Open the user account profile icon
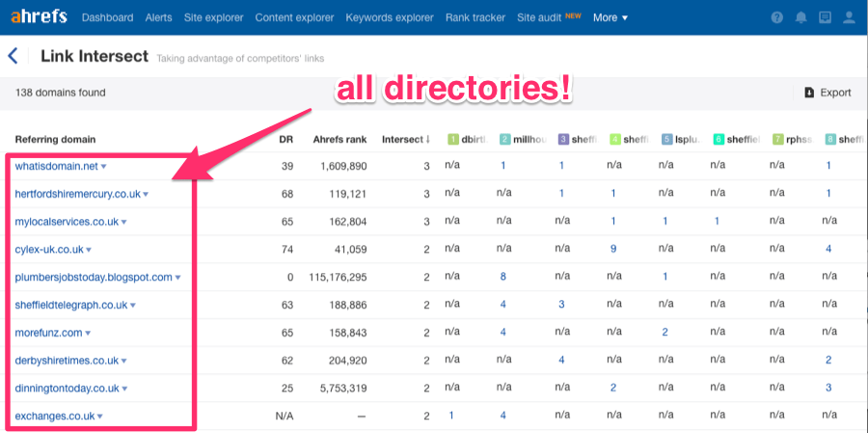Screen dimensions: 868x433 coord(849,18)
